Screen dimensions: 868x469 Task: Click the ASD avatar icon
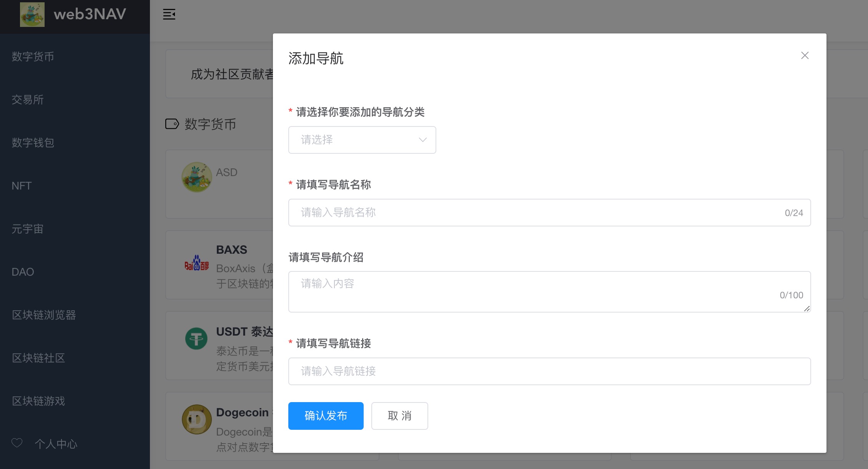click(x=197, y=177)
